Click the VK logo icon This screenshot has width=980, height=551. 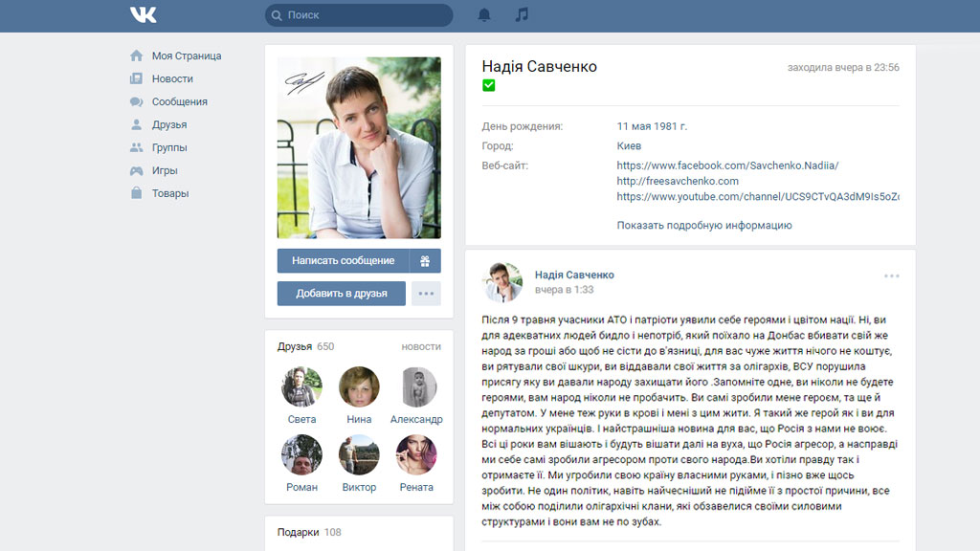[x=143, y=15]
